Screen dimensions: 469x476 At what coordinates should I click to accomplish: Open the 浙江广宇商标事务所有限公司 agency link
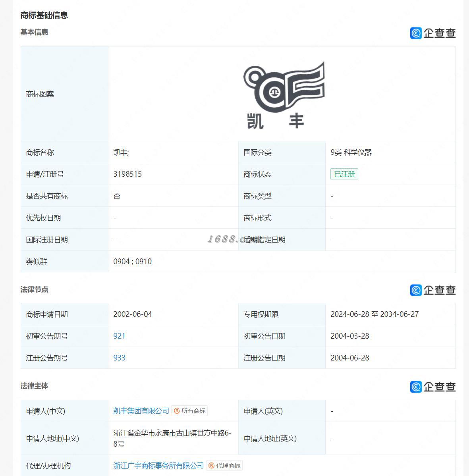[158, 465]
